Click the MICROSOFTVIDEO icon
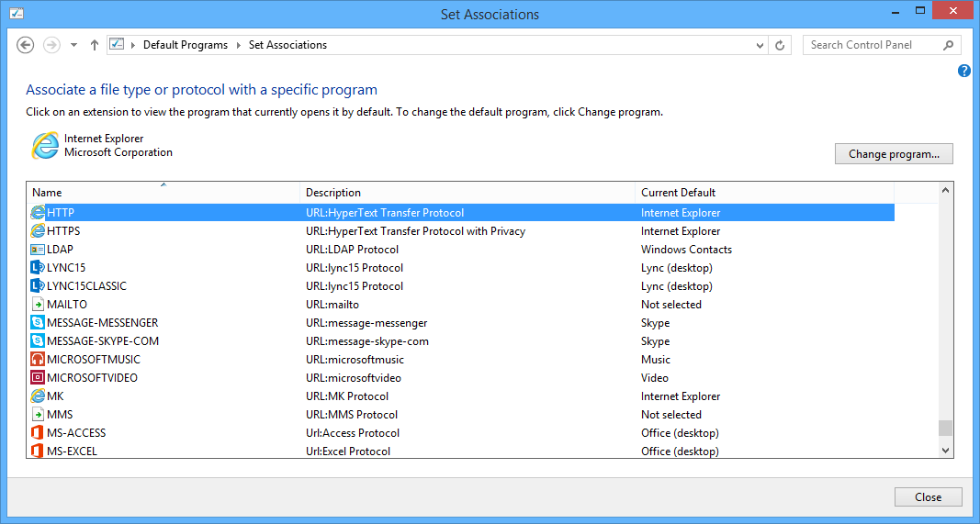980x524 pixels. [38, 378]
